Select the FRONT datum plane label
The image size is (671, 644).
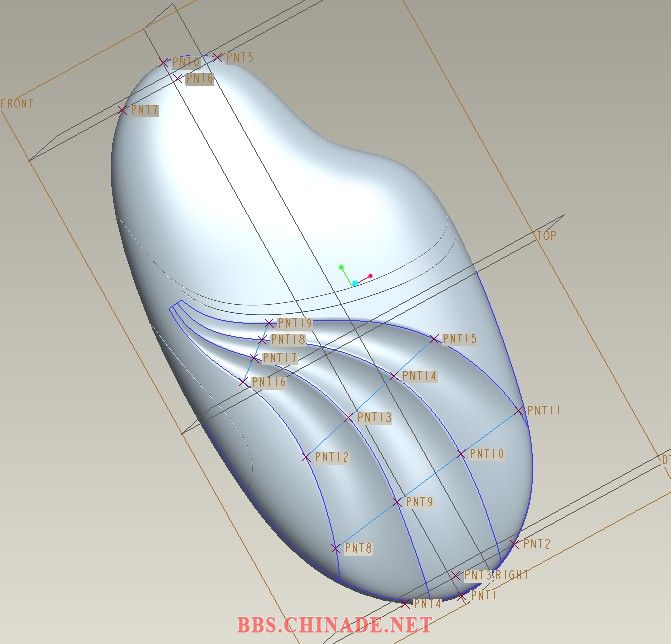17,104
